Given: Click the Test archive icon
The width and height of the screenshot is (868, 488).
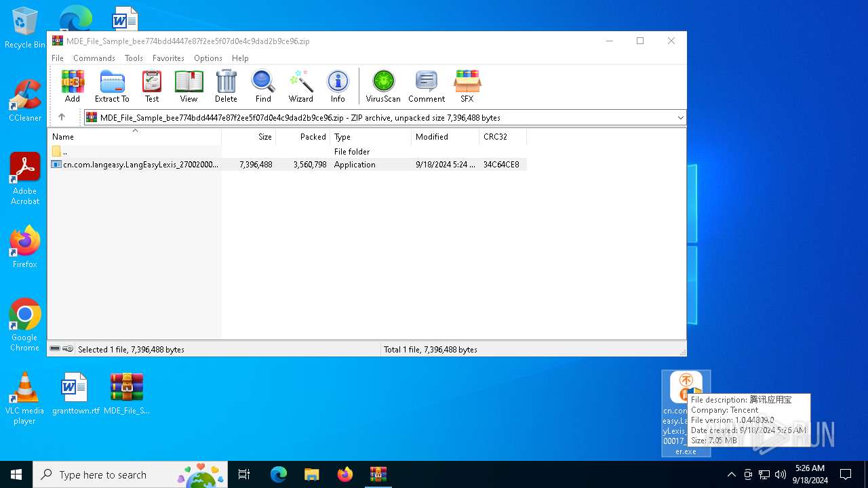Looking at the screenshot, I should pos(152,86).
